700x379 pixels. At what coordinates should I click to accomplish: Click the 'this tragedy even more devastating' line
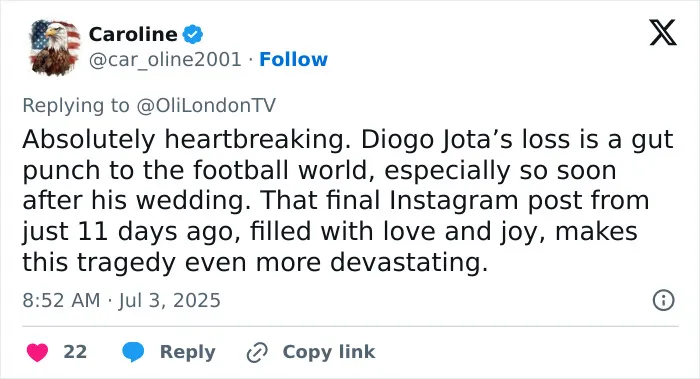(255, 262)
